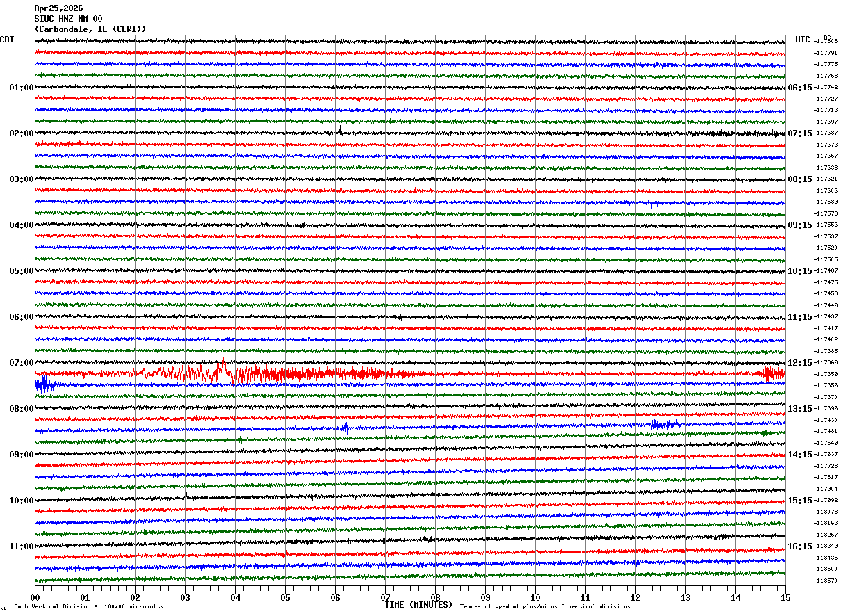Click the 04:00 CDT time label
Image resolution: width=841 pixels, height=616 pixels.
[22, 225]
